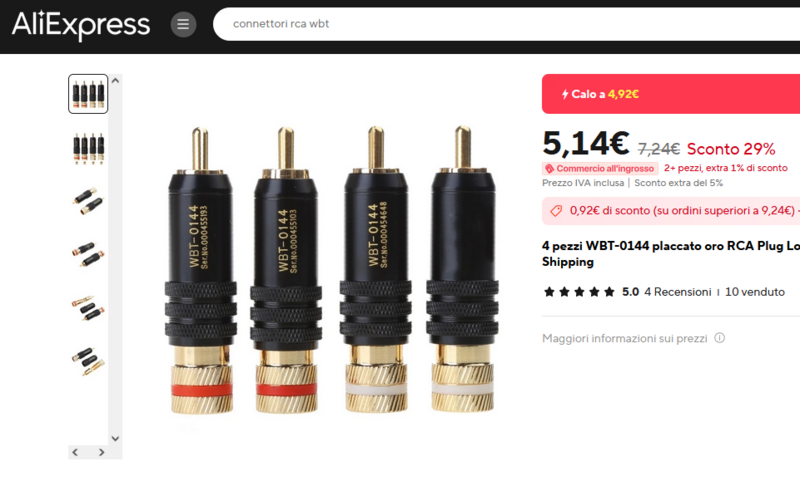Click the five-star rating icons
Screen dimensions: 800x481
coord(579,292)
